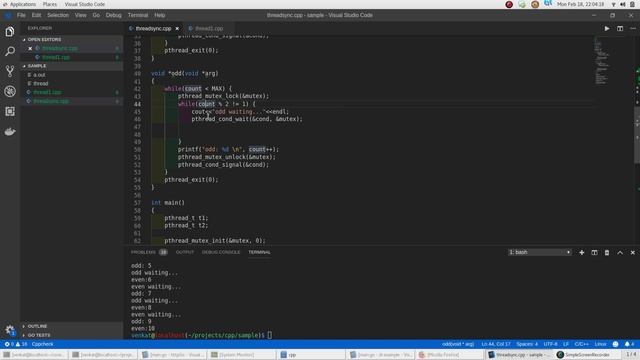Open the editor More Actions ellipsis
The image size is (640, 360).
(633, 29)
